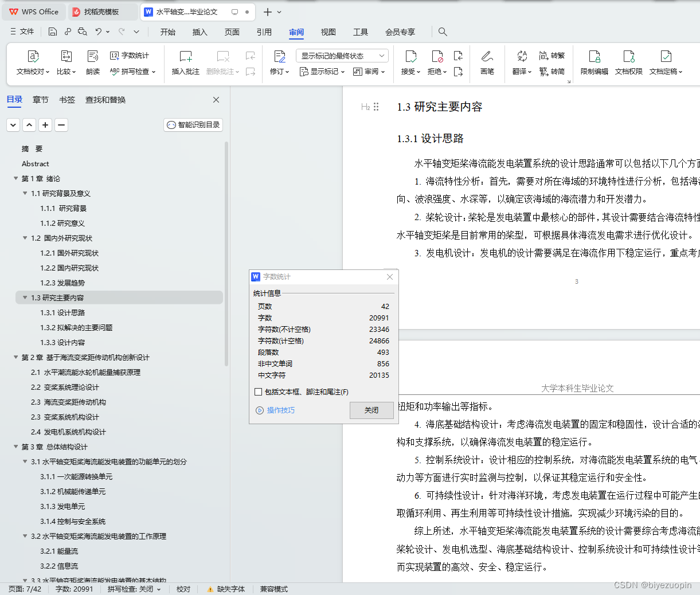Open the 显示标记的最终状态 dropdown
Screen dimensions: 700x595
341,55
